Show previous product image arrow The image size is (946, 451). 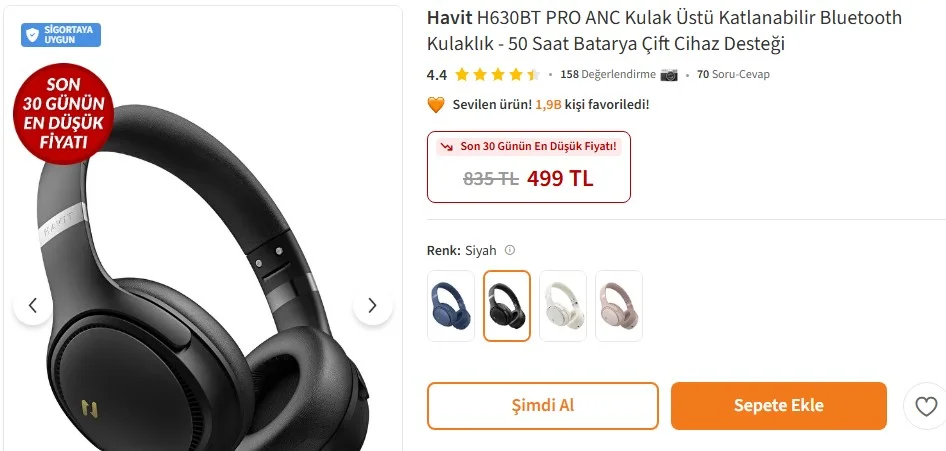point(33,306)
